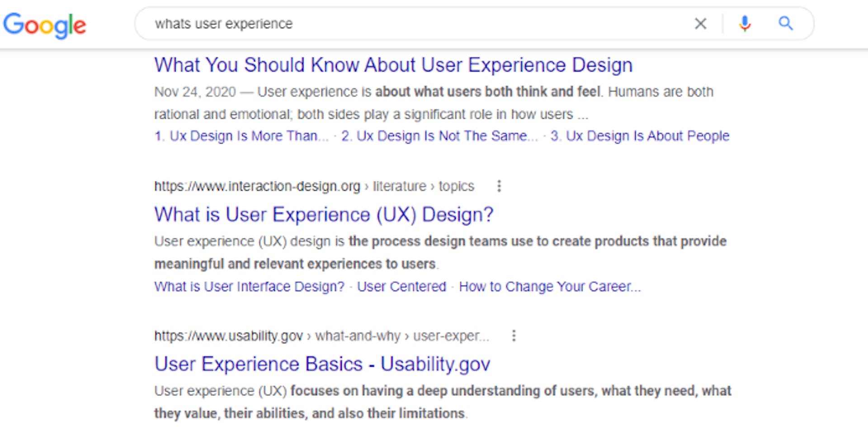Open "What is User Experience (UX) Design?" result
The image size is (868, 444).
(324, 214)
